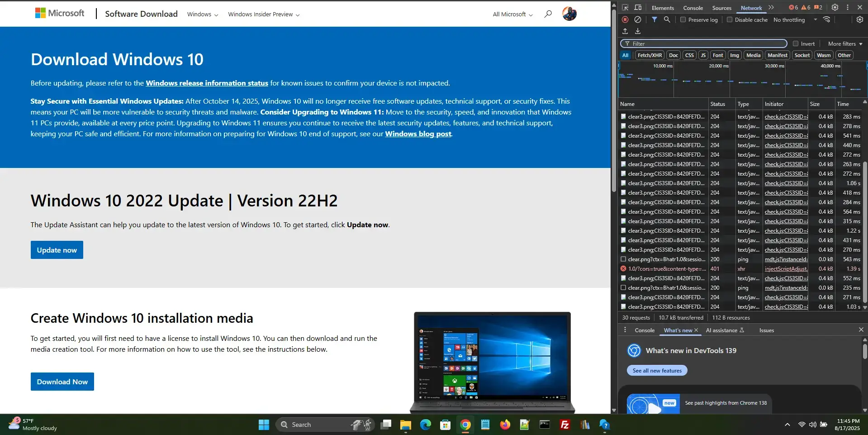Filter requests by Doc type

(x=674, y=55)
